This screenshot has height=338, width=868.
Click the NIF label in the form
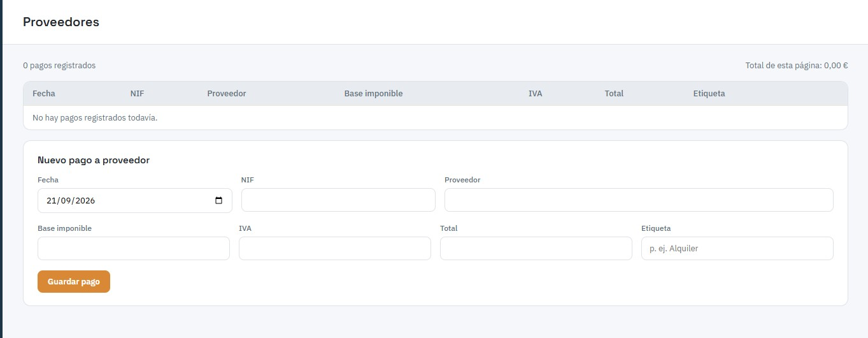(x=247, y=180)
